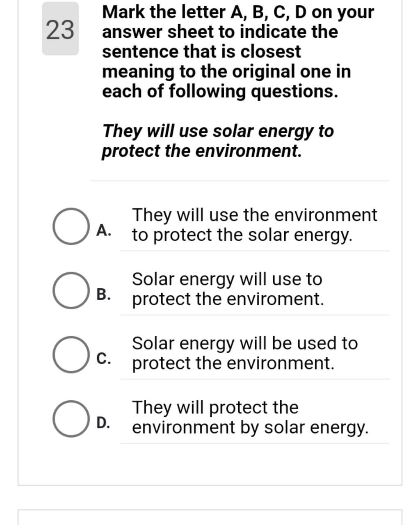Click the word 'environment.' in the italic sentence

(248, 151)
